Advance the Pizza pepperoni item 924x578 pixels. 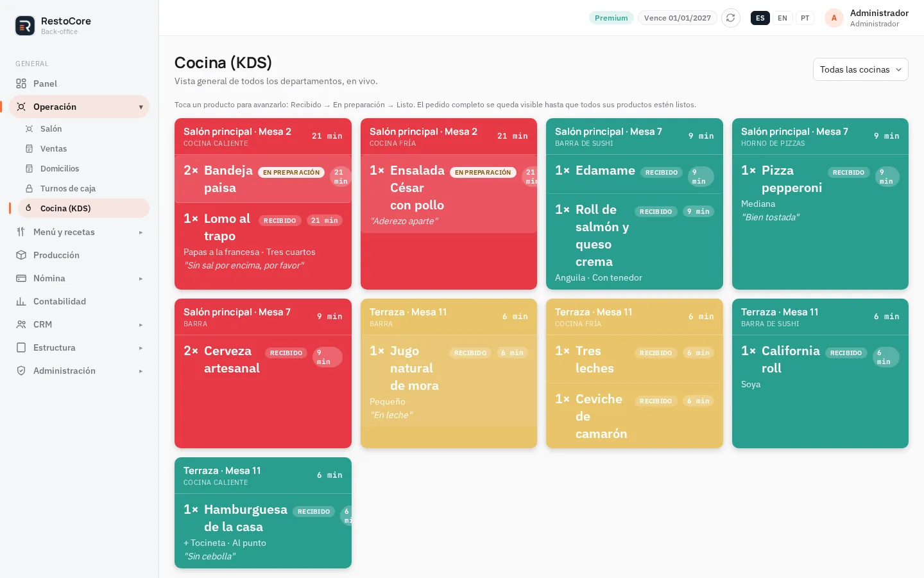(x=820, y=192)
